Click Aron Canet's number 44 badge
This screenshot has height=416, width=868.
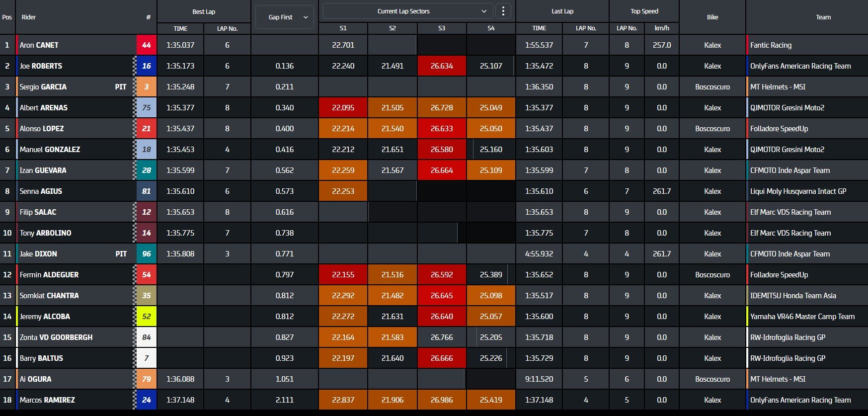coord(147,45)
